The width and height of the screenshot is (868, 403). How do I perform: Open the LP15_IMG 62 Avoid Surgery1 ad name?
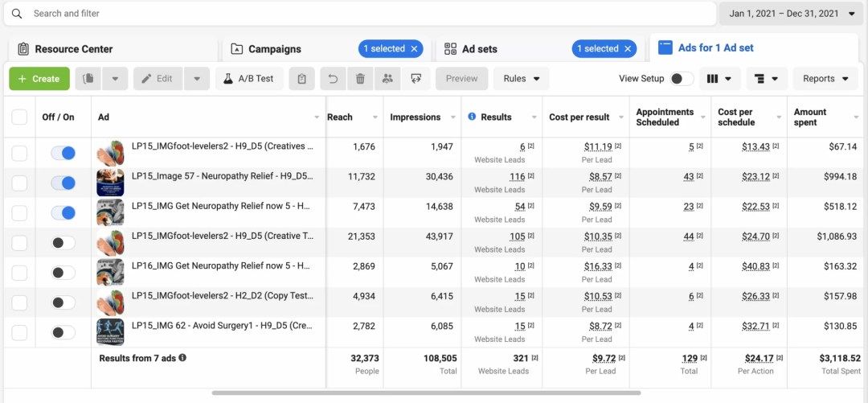pyautogui.click(x=222, y=326)
